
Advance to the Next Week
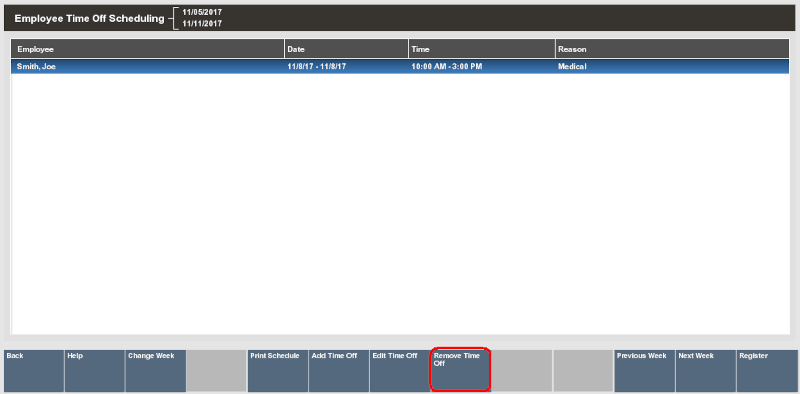[705, 371]
